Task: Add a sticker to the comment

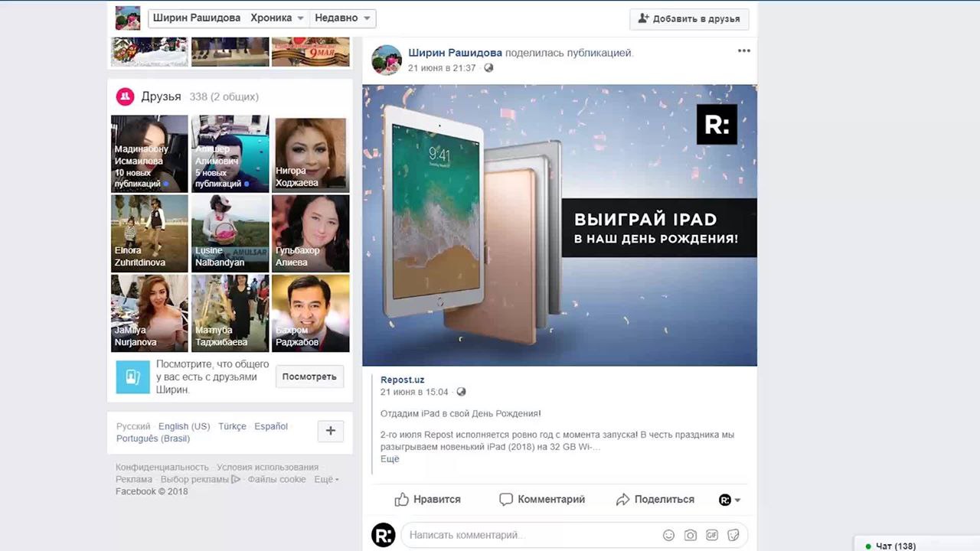Action: [x=733, y=535]
